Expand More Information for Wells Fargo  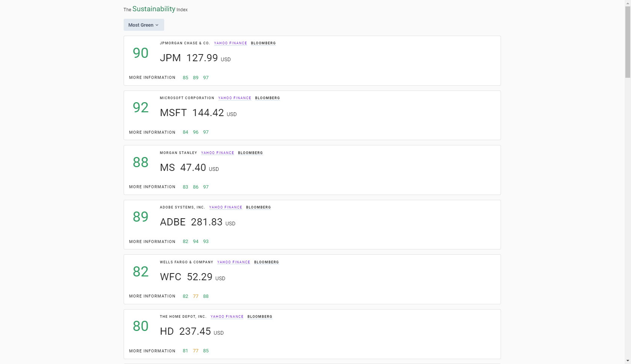[152, 296]
